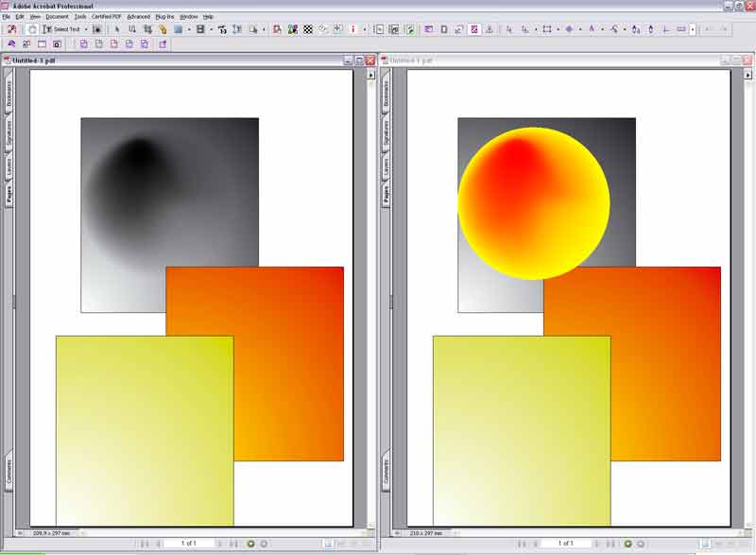Select the TouchUp Text tool
Viewport: 756px width, 555px height.
point(222,29)
